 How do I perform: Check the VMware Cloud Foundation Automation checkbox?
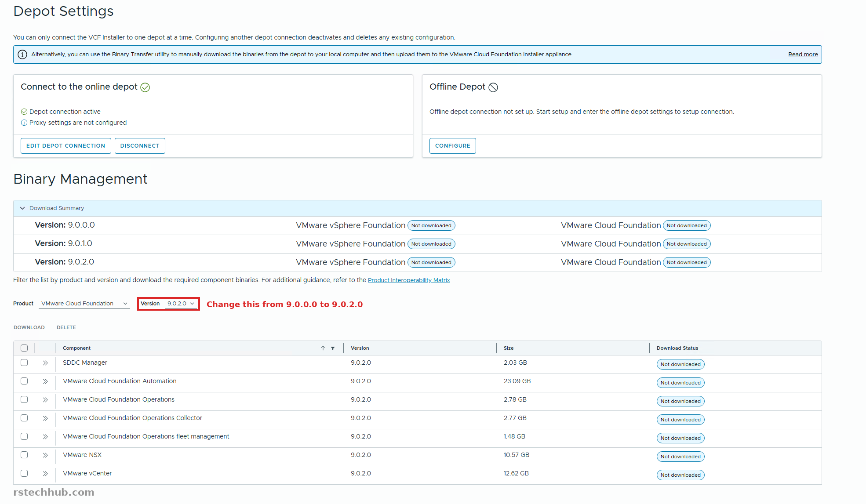tap(24, 381)
